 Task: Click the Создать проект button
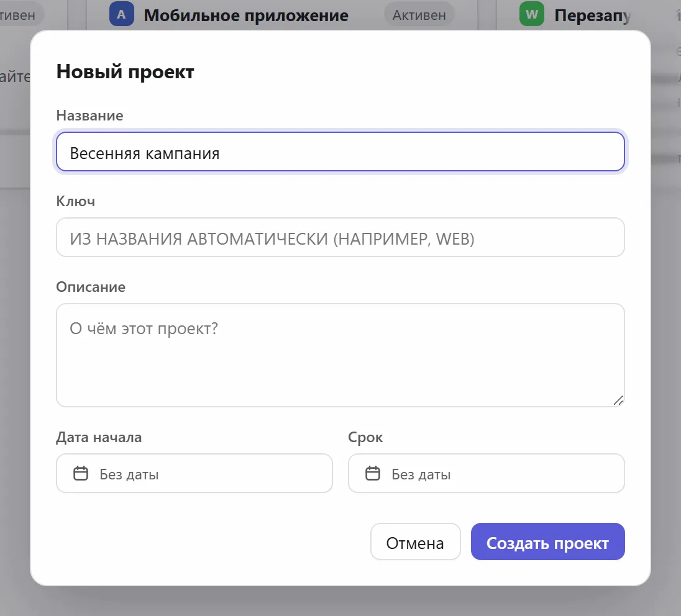[x=547, y=541]
